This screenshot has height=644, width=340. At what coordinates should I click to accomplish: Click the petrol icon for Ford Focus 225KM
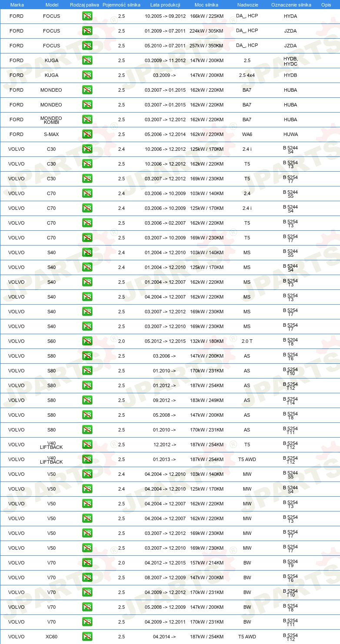87,16
